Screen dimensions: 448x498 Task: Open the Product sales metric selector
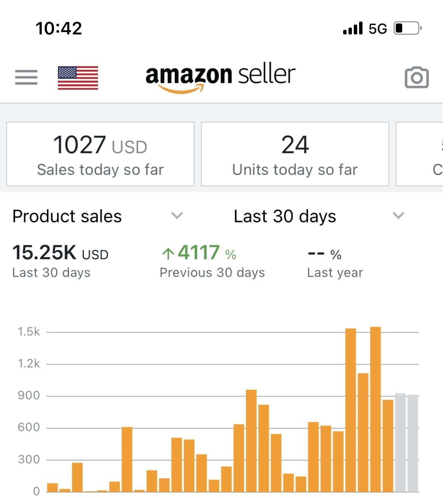click(x=67, y=216)
